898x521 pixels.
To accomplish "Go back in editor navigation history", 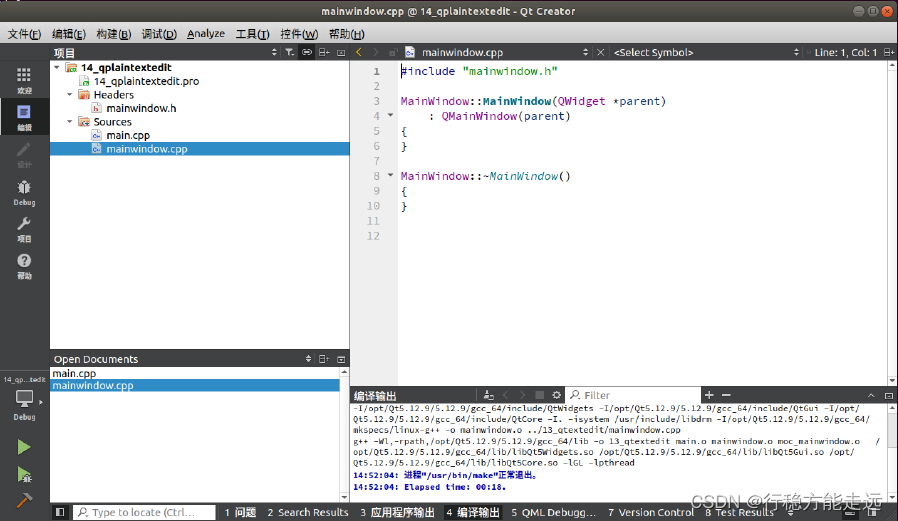I will coord(359,52).
